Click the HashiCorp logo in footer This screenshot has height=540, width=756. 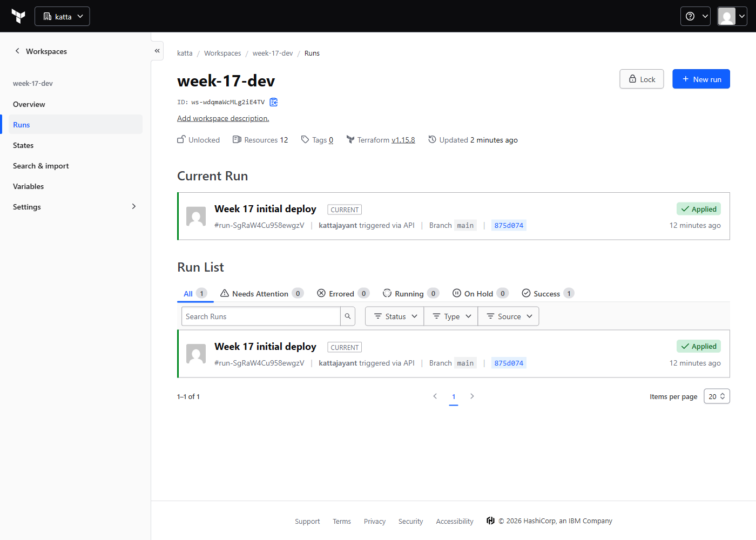[490, 521]
